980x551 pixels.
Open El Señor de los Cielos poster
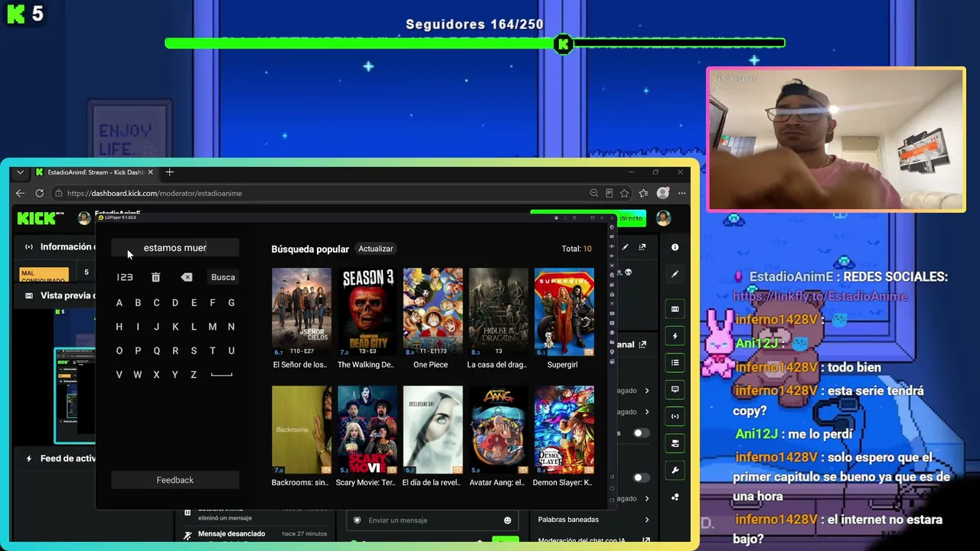(302, 312)
